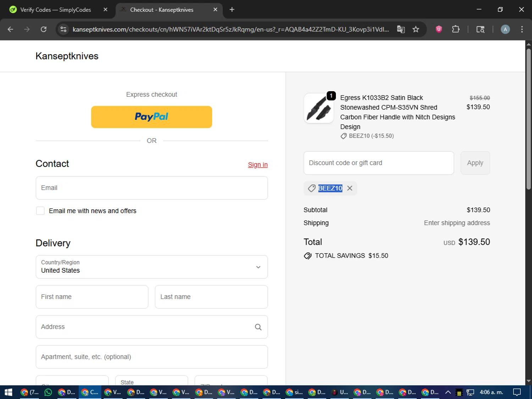Click the Apartment, suite, etc. field

[x=152, y=357]
